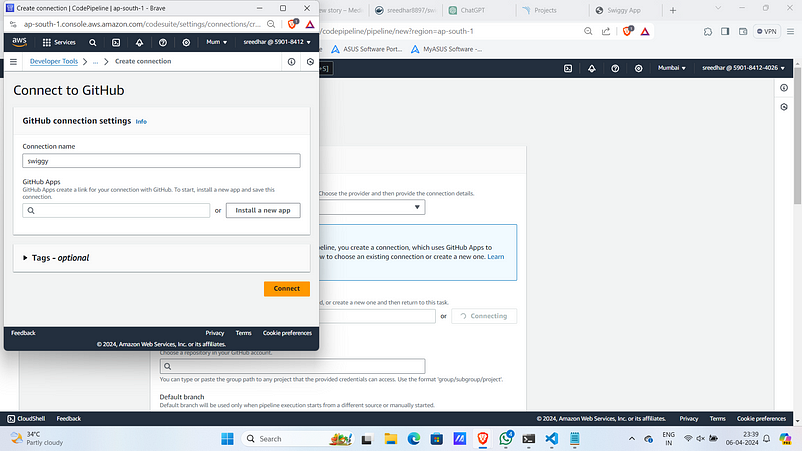Open Developer Tools breadcrumb link
The image size is (802, 451).
54,61
